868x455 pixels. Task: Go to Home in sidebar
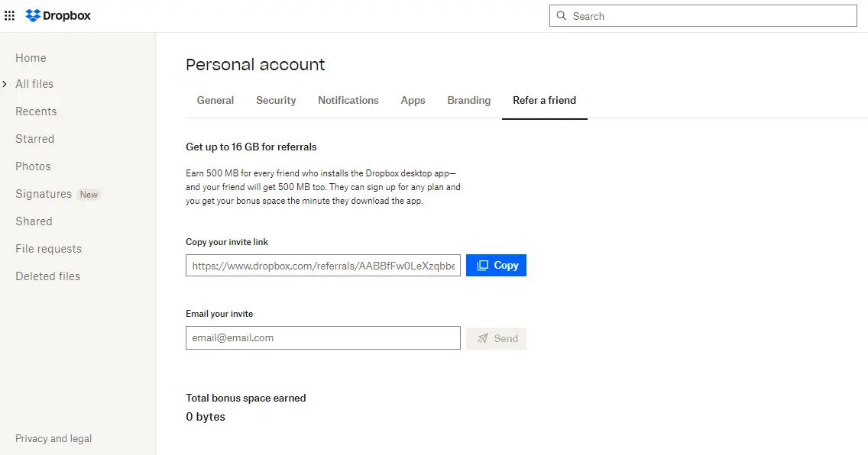31,58
